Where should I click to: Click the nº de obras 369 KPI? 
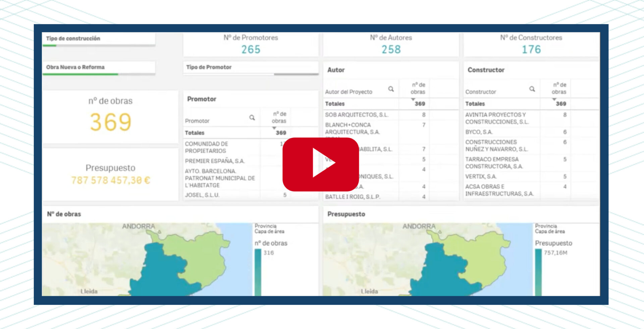(110, 117)
